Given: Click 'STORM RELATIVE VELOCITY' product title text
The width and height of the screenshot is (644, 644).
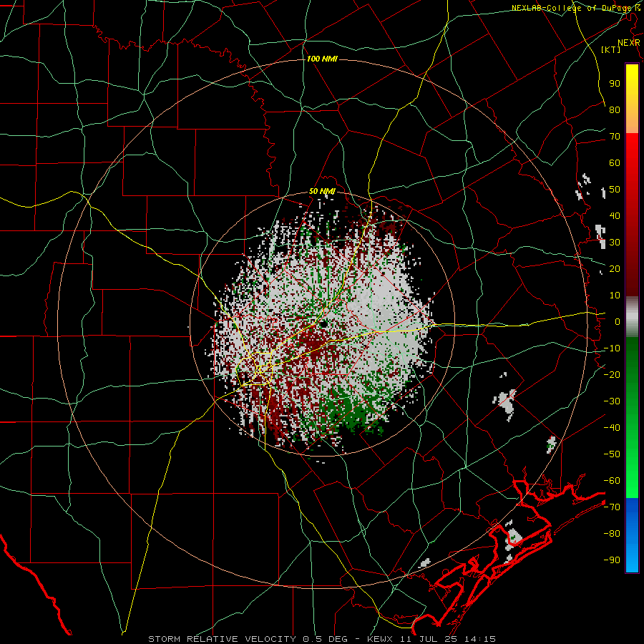Looking at the screenshot, I should pyautogui.click(x=222, y=639).
